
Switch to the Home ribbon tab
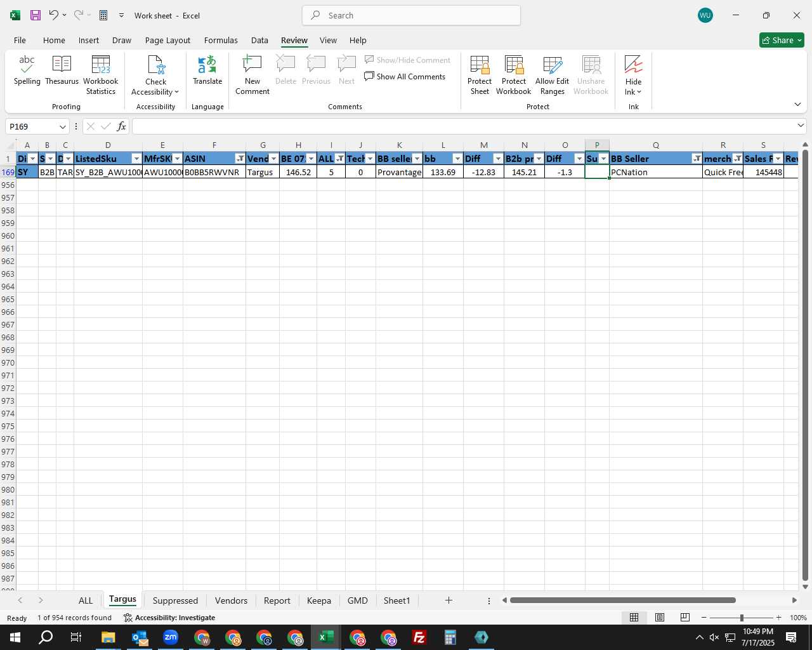(54, 40)
